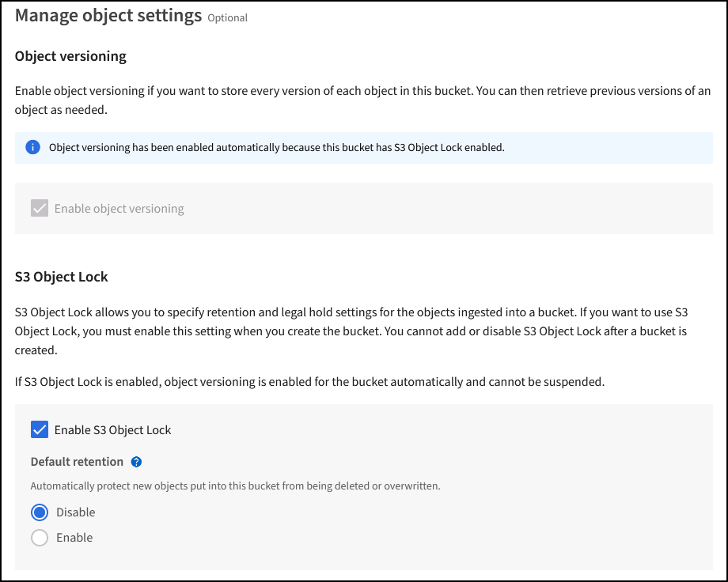Click the checkmark inside the disabled versioning checkbox
728x582 pixels.
coord(39,208)
